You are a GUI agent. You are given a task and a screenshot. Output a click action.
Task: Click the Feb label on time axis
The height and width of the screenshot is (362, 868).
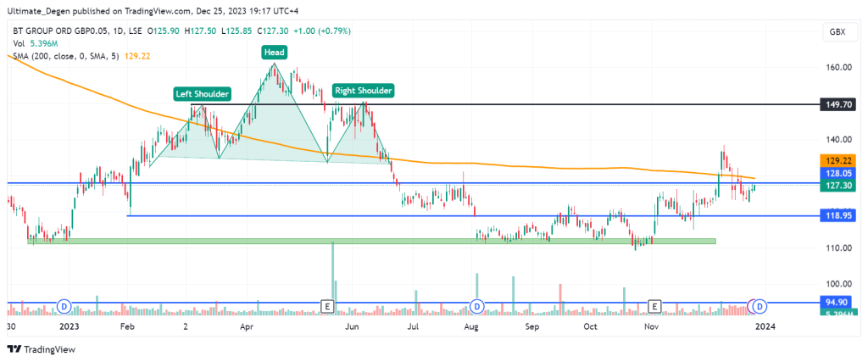point(128,326)
